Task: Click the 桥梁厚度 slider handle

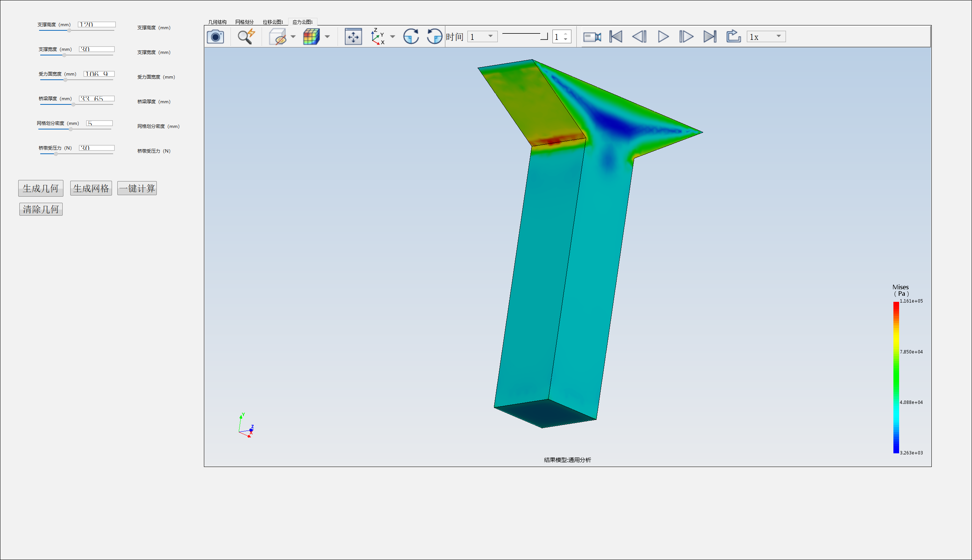Action: 73,104
